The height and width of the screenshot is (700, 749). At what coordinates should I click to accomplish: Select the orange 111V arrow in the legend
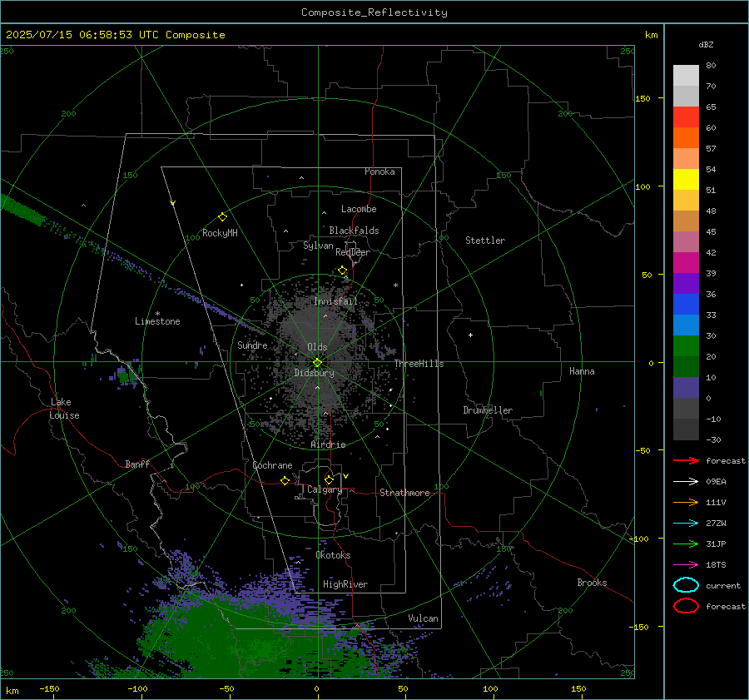[x=686, y=502]
